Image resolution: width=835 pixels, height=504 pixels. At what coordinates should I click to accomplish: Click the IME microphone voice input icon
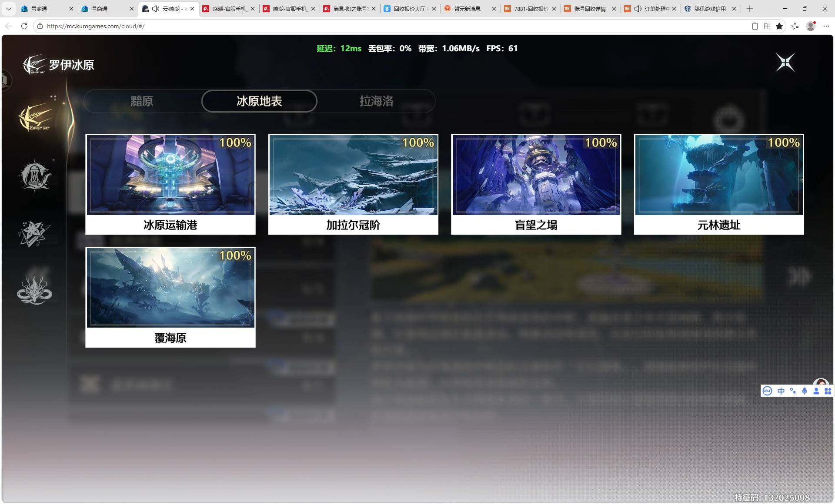coord(805,391)
